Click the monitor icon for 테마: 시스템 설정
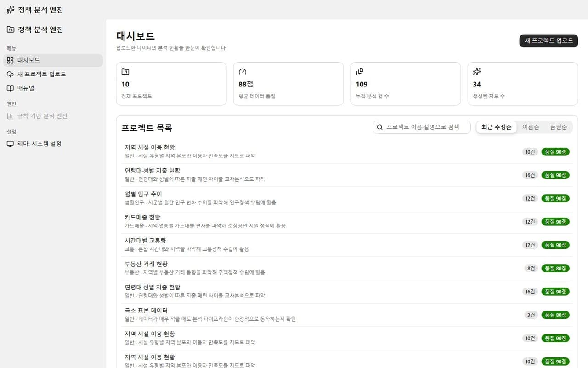 (10, 144)
